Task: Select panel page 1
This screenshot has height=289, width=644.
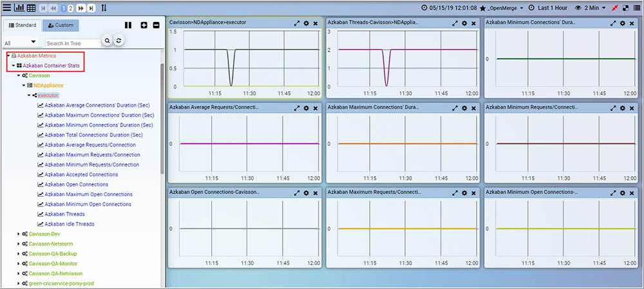Action: click(64, 8)
